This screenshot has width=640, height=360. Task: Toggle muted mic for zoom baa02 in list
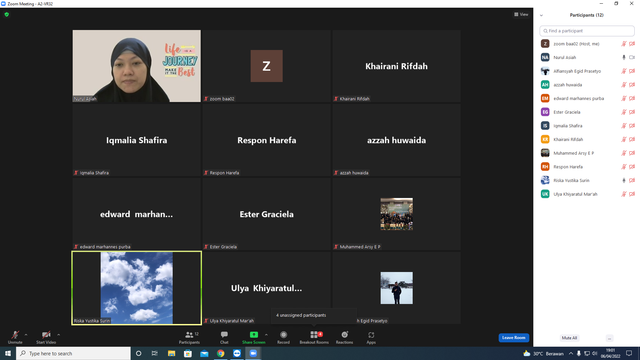click(624, 44)
